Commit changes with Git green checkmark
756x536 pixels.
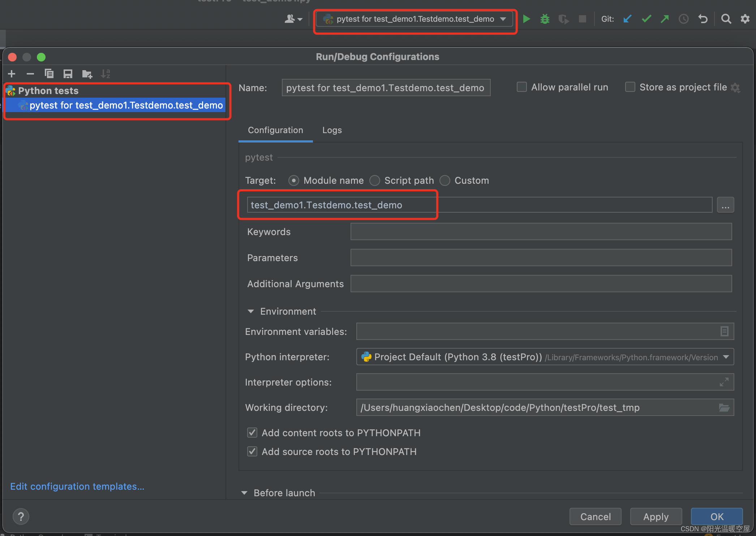[647, 19]
